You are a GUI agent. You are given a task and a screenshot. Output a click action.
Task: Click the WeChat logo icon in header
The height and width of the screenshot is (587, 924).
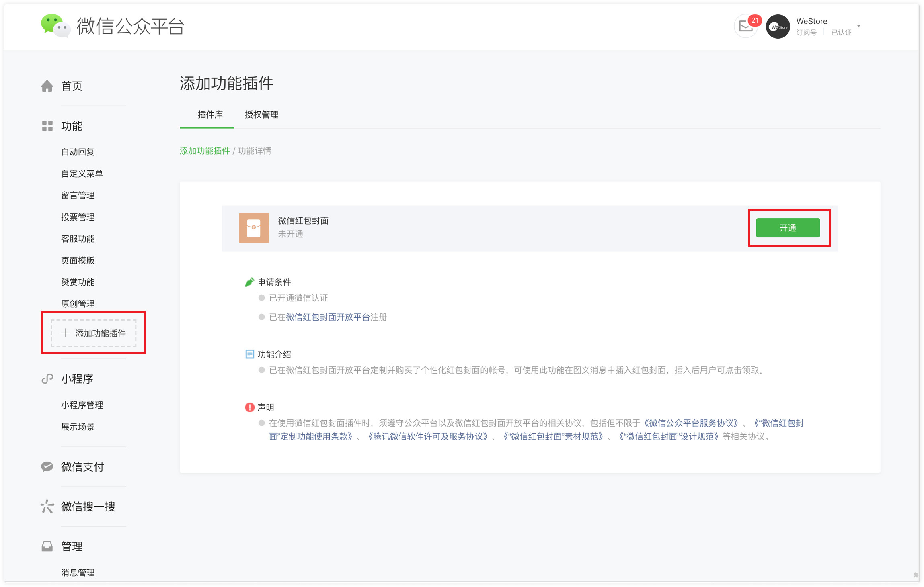pyautogui.click(x=55, y=26)
